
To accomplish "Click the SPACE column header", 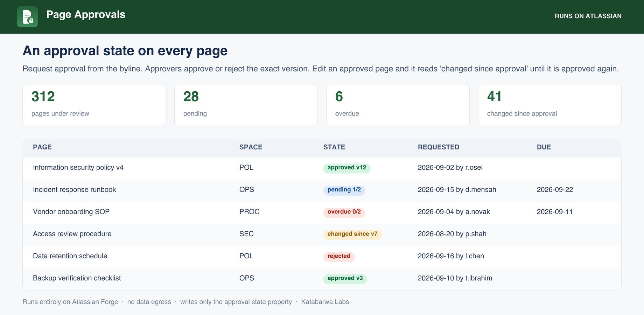I will coord(251,147).
